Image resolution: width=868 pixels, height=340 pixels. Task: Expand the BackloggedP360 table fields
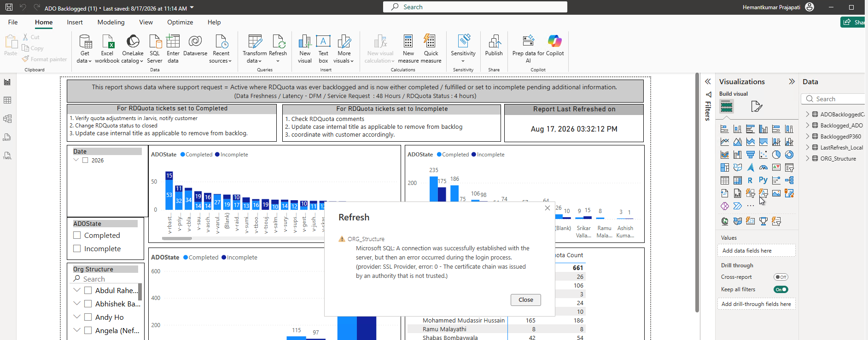coord(808,136)
